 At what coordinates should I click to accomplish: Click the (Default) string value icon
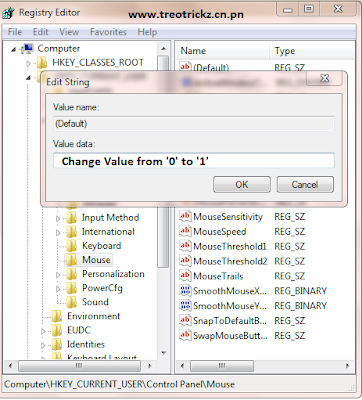tap(185, 67)
